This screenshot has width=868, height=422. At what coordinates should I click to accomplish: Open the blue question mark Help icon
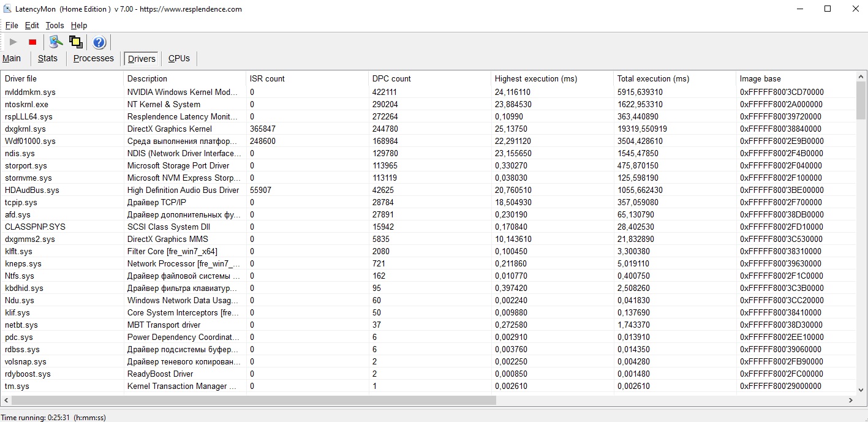pyautogui.click(x=99, y=42)
